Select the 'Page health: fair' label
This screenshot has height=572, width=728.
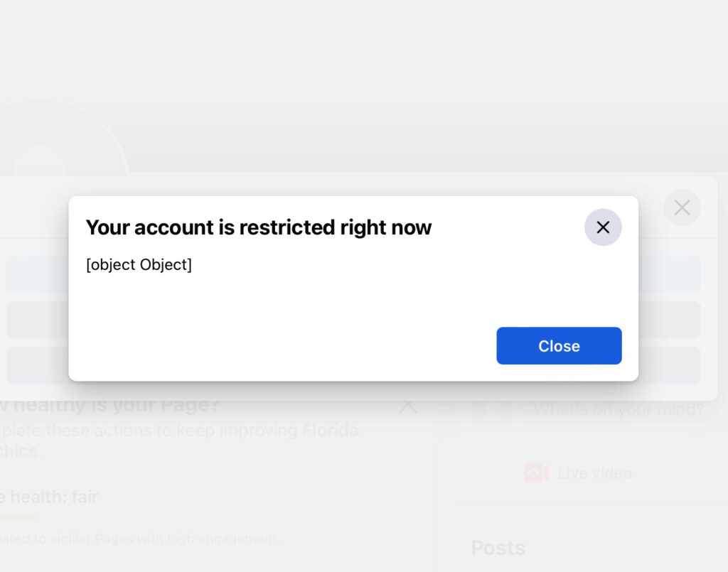click(49, 497)
